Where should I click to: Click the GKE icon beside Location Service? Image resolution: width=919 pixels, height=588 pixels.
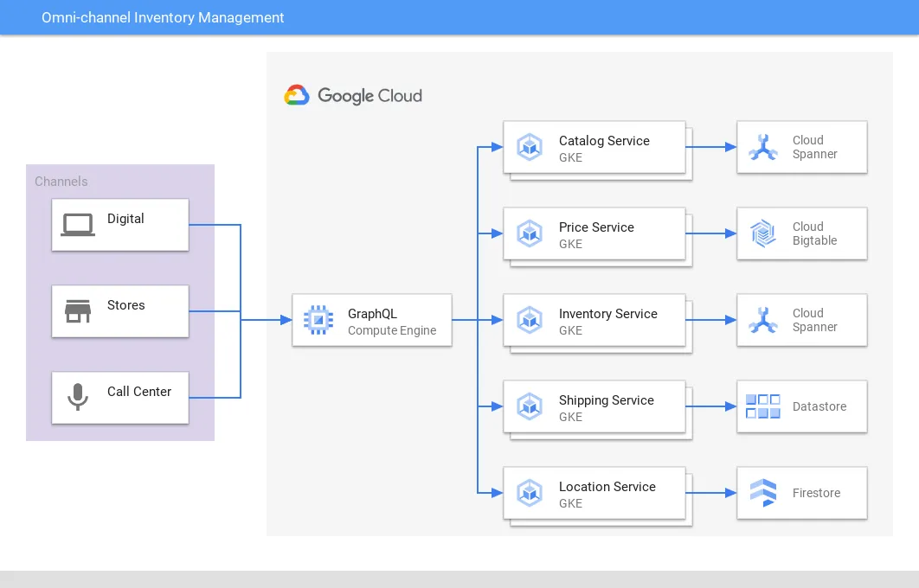530,493
